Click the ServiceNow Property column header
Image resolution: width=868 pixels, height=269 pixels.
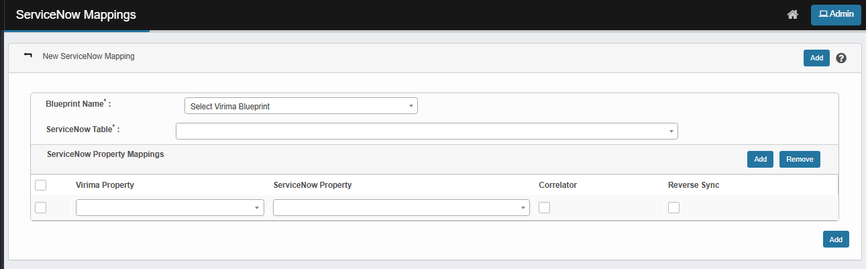(x=313, y=185)
